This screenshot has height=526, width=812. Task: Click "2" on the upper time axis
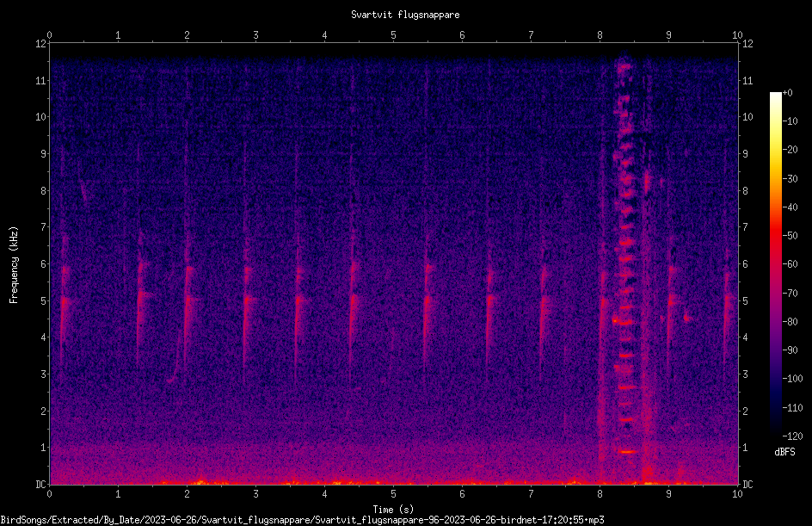point(187,35)
